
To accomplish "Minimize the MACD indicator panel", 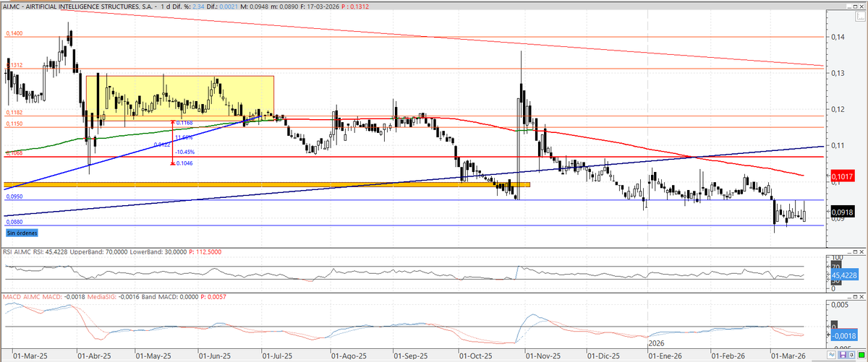I will 848,297.
